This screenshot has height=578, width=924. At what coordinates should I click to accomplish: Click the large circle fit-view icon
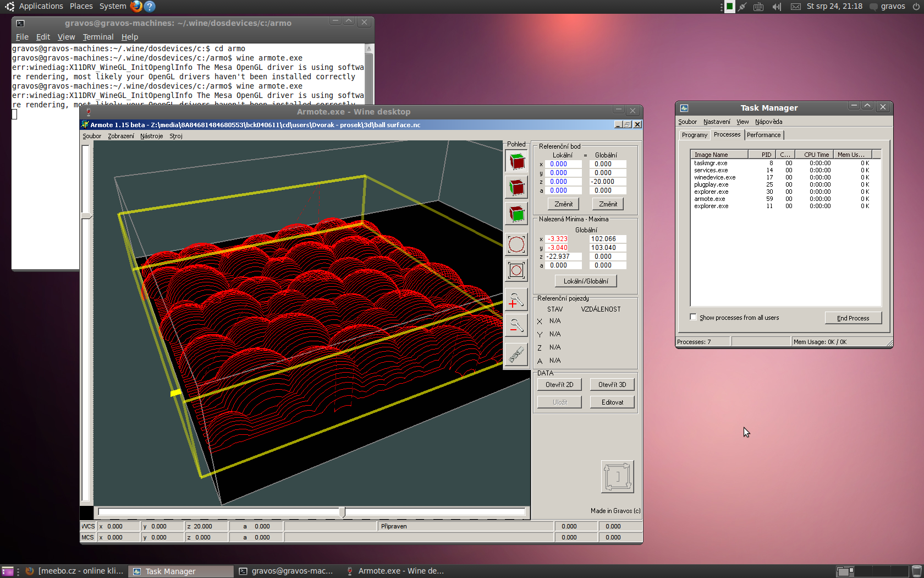point(516,244)
